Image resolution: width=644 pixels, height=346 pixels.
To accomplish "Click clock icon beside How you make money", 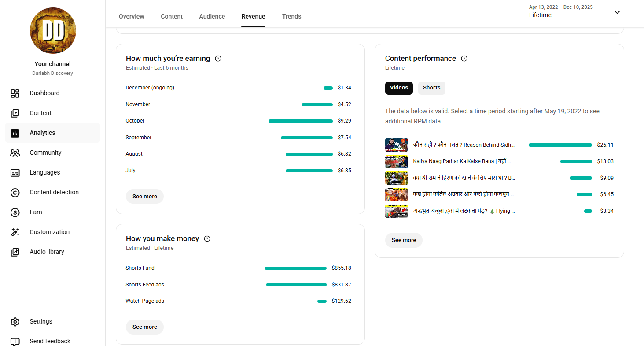I will click(207, 239).
